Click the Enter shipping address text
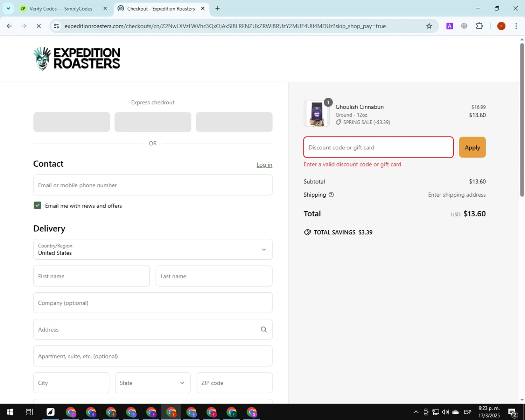The height and width of the screenshot is (420, 525). point(457,195)
